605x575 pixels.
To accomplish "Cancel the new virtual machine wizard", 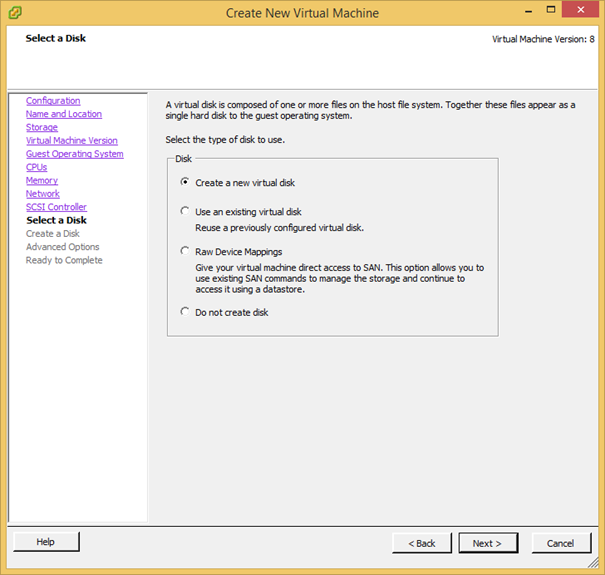I will (x=561, y=543).
